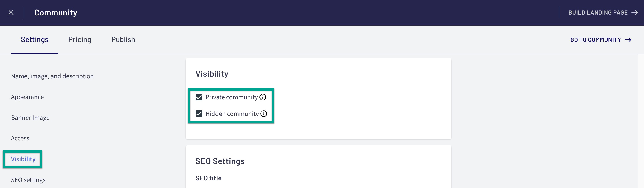This screenshot has height=188, width=644.
Task: Follow the Go To Community link
Action: (601, 40)
